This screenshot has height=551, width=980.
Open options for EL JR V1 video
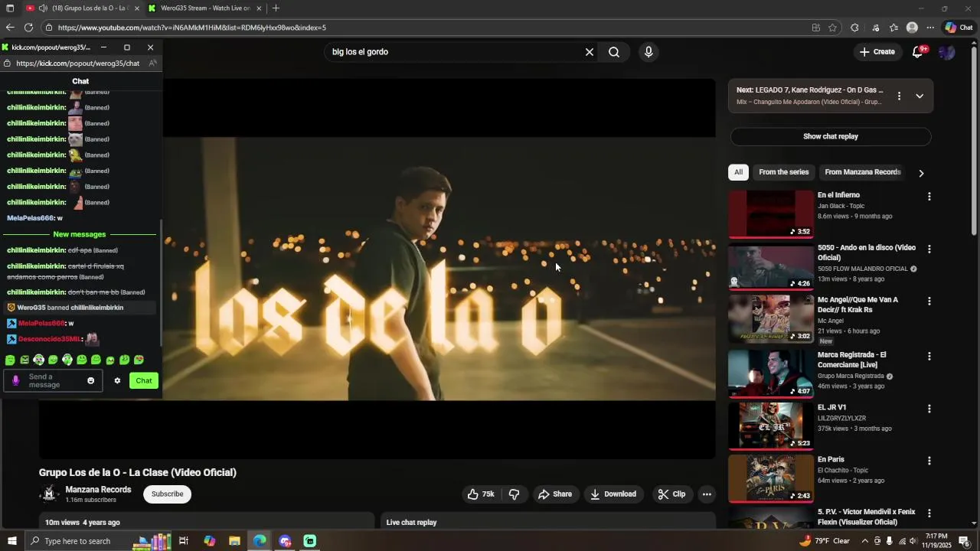pyautogui.click(x=929, y=409)
